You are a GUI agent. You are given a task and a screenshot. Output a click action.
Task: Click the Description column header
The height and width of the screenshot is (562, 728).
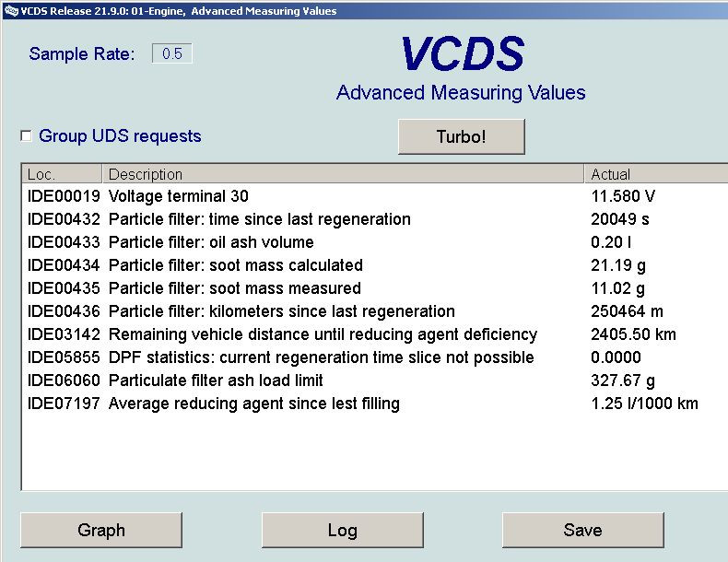coord(343,174)
